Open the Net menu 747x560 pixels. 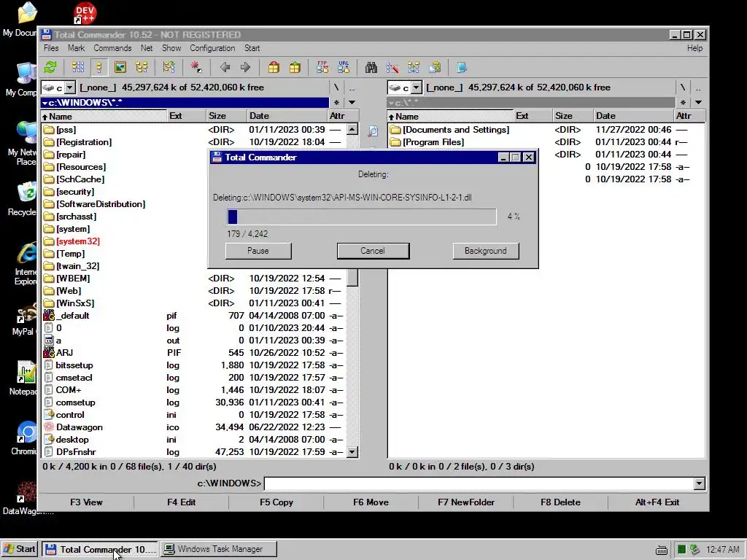(147, 48)
